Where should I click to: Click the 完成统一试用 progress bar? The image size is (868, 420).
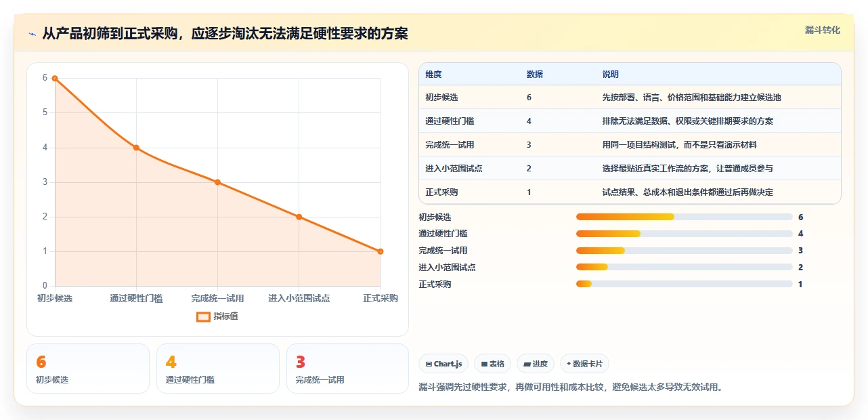684,251
